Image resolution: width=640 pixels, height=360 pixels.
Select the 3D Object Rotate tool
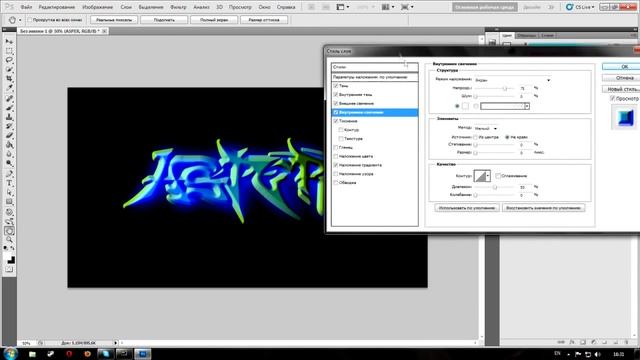[x=9, y=212]
